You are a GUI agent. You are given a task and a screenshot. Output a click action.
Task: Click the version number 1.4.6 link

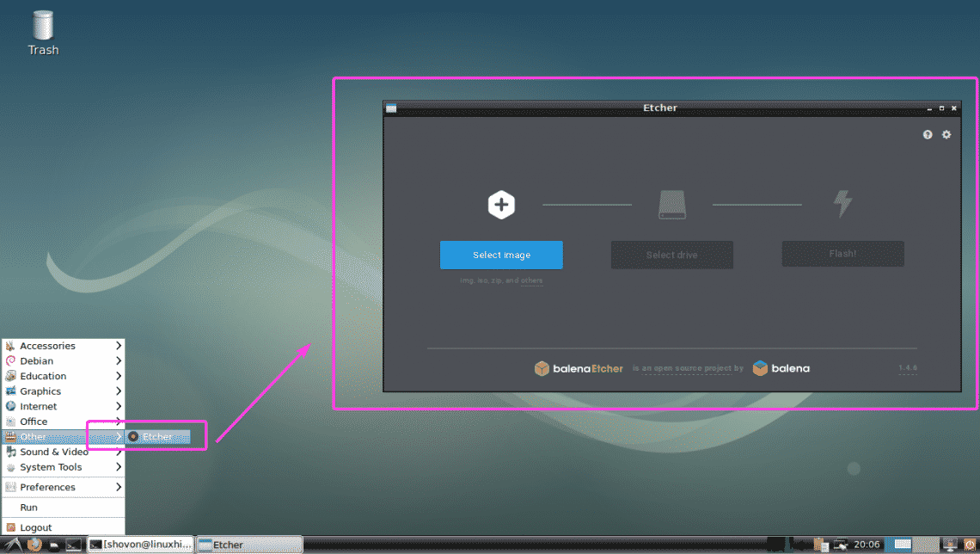(x=908, y=367)
